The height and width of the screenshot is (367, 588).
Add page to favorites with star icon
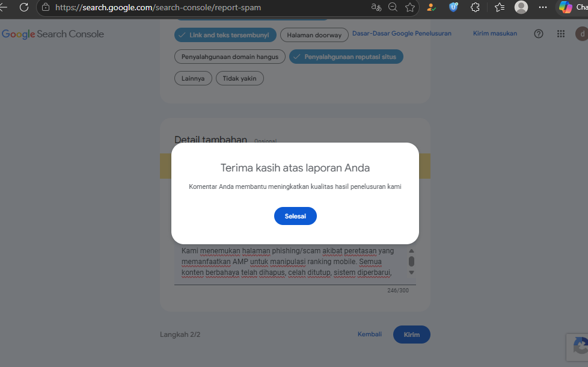pos(410,7)
